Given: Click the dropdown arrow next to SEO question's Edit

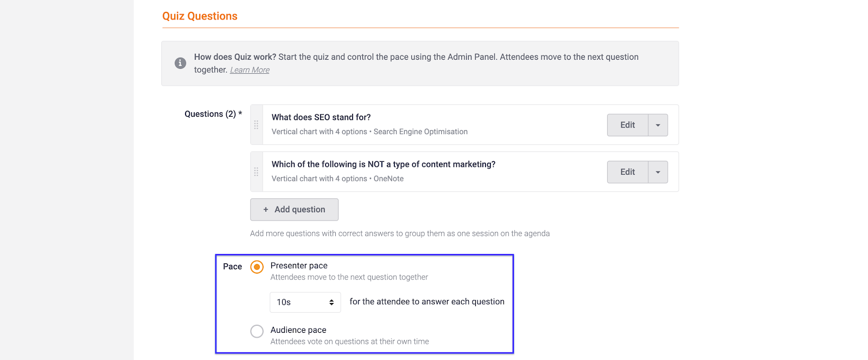Looking at the screenshot, I should (658, 125).
